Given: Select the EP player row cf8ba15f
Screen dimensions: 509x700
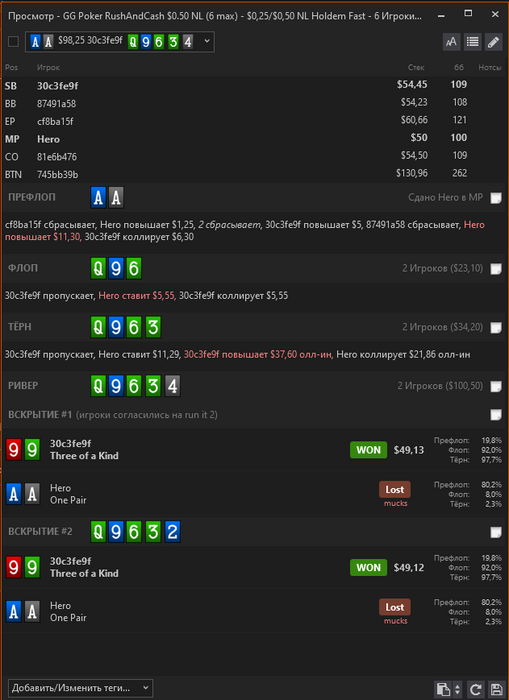Looking at the screenshot, I should [254, 121].
